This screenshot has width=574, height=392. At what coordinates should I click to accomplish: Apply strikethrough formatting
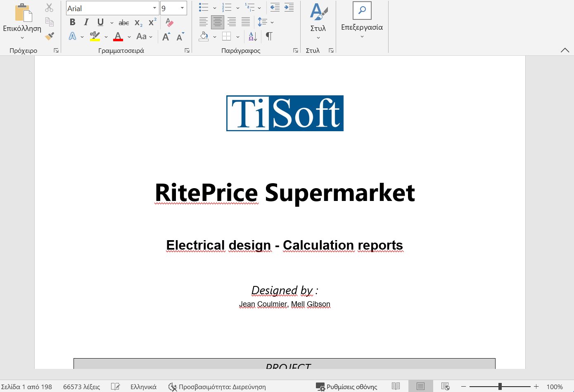(x=123, y=23)
